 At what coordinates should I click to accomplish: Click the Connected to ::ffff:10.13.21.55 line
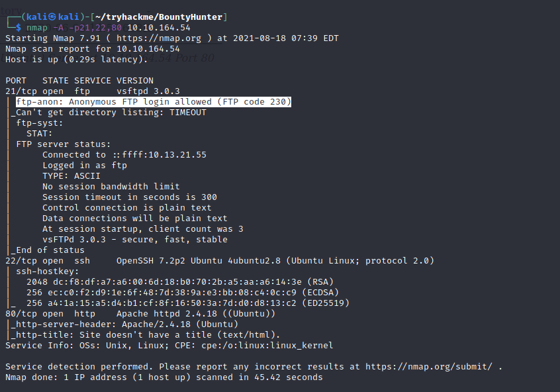coord(124,155)
